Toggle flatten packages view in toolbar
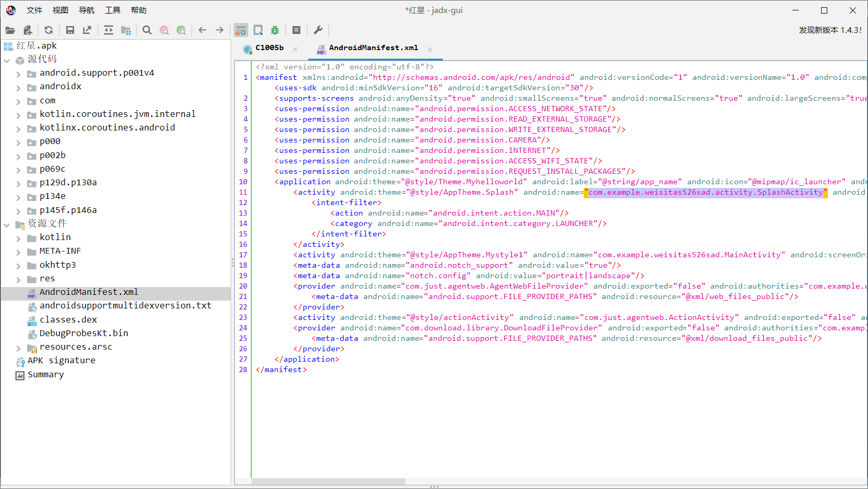This screenshot has width=868, height=489. (126, 30)
